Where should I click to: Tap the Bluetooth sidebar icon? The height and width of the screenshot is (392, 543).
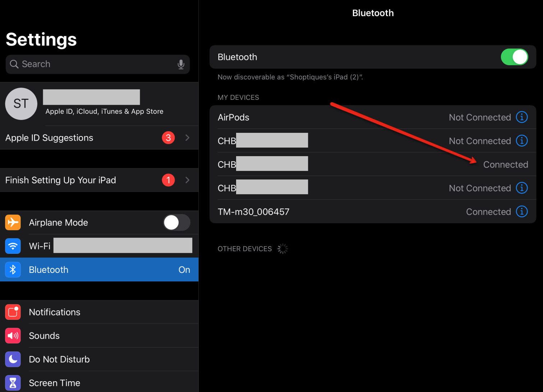13,270
